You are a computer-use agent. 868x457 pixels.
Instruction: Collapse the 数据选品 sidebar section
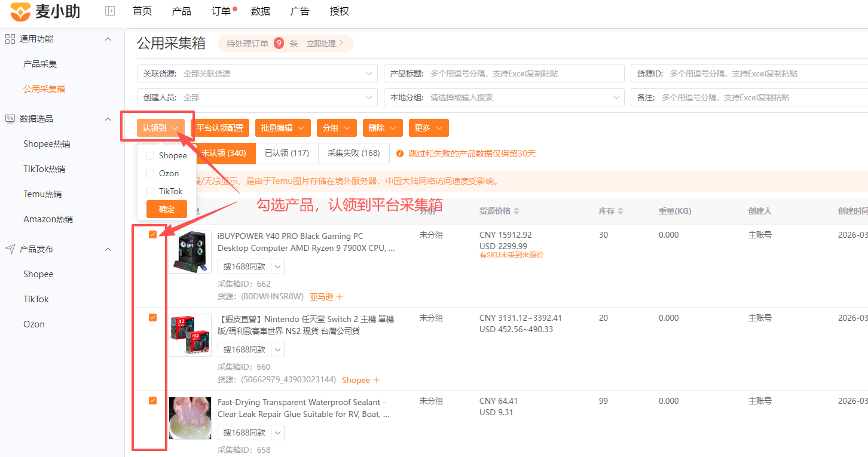tap(108, 119)
